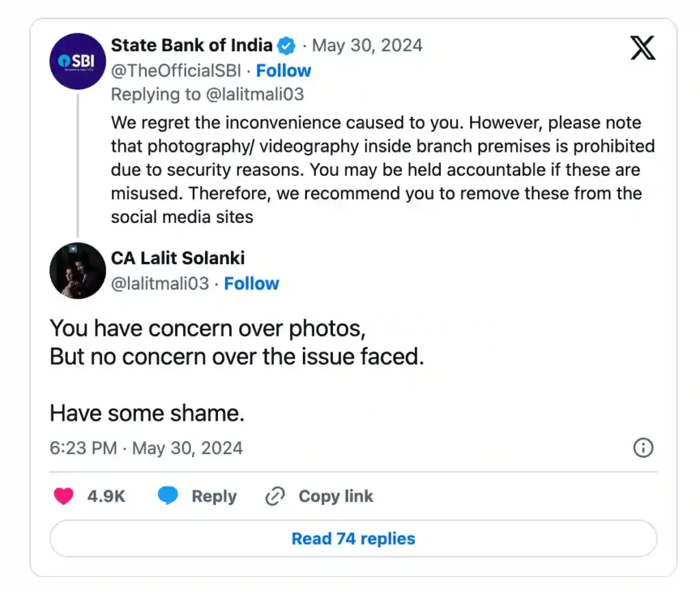Viewport: 700px width, 591px height.
Task: Follow the @lalitmali03 account
Action: pos(252,283)
